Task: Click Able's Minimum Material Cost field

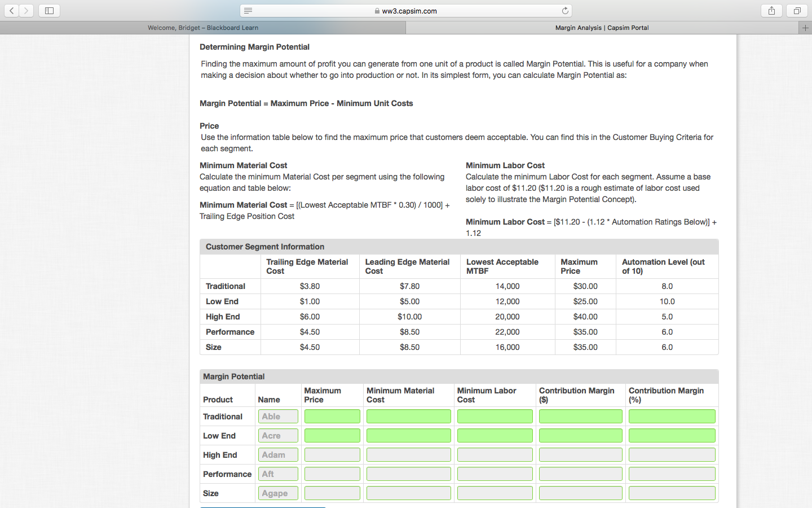Action: point(408,416)
